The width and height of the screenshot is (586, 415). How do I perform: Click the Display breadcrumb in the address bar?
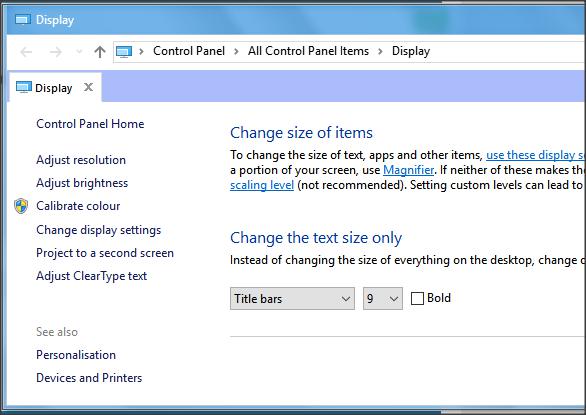[x=411, y=51]
